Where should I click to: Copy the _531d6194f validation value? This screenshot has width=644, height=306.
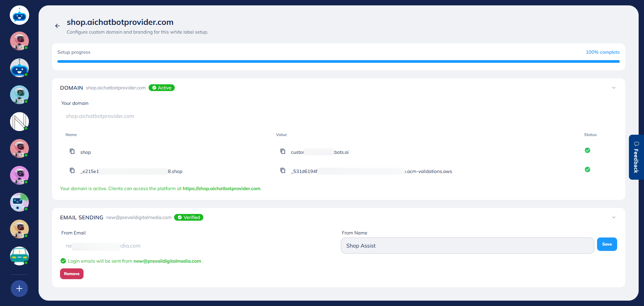(283, 170)
